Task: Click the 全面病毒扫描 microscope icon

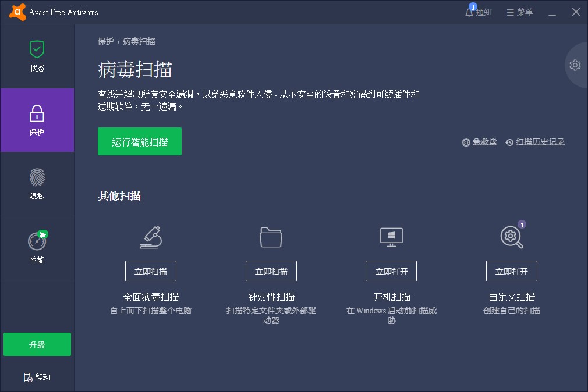Action: point(150,237)
